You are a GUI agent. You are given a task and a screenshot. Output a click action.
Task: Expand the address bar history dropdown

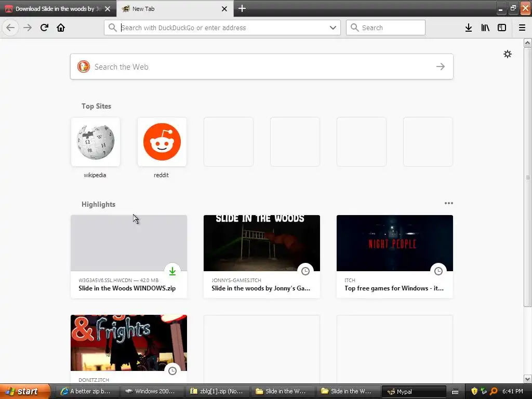tap(333, 28)
